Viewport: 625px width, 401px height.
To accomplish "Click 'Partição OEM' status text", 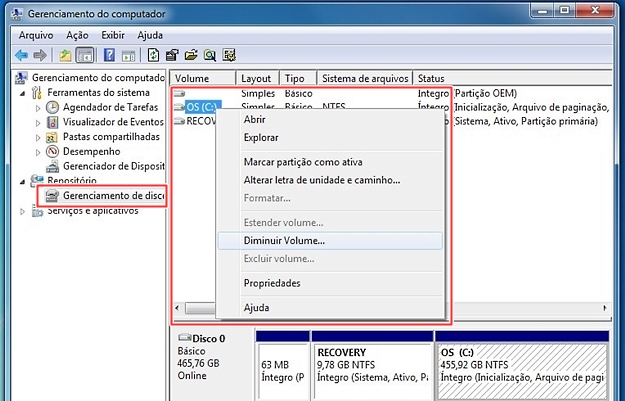I will click(486, 93).
